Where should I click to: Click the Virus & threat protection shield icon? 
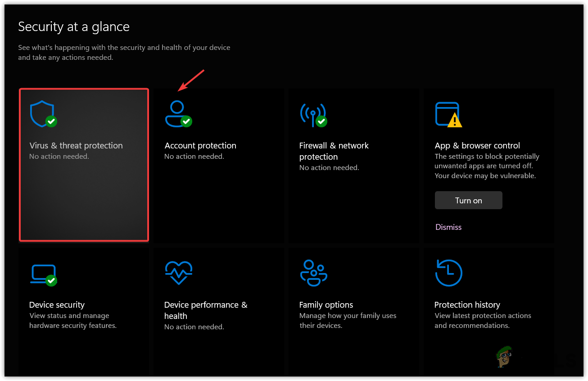click(42, 114)
